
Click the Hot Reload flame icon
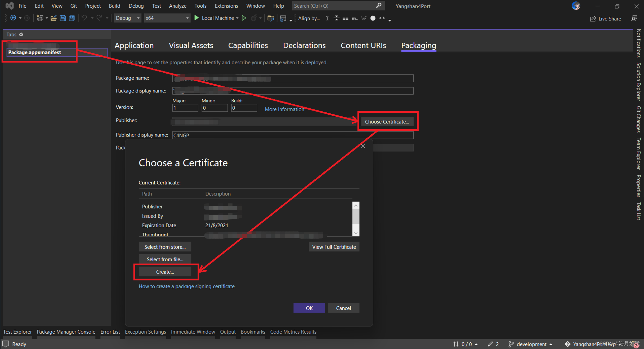pyautogui.click(x=254, y=18)
